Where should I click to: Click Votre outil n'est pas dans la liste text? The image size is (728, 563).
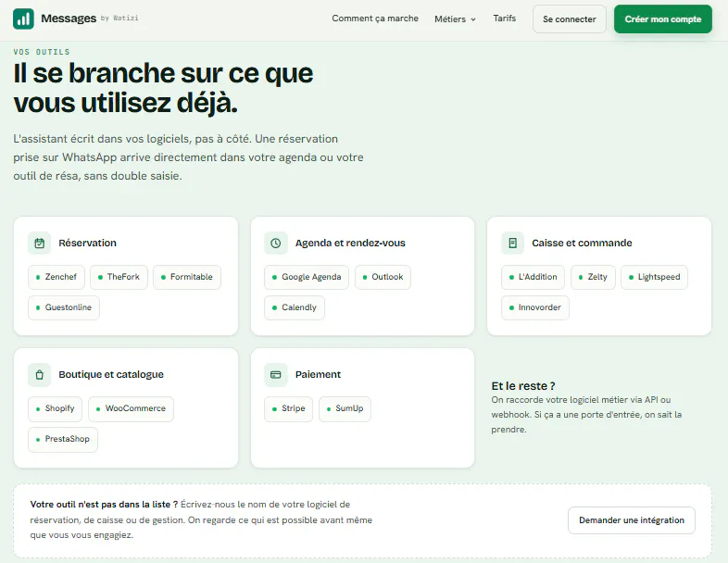[x=104, y=505]
